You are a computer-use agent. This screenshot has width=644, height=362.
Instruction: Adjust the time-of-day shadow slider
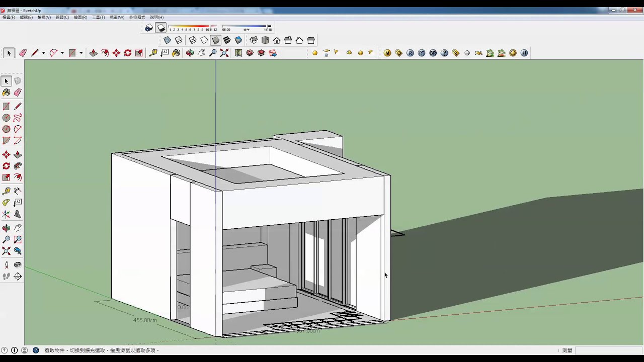(247, 26)
